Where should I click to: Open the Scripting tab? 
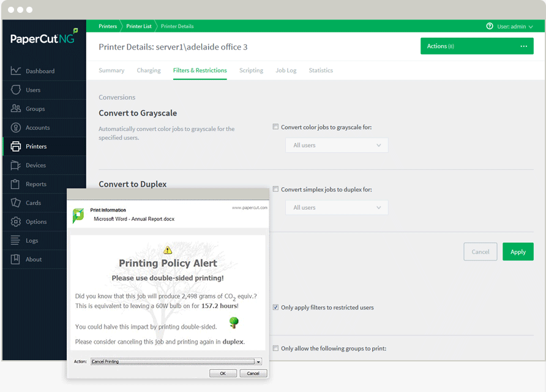(x=251, y=70)
